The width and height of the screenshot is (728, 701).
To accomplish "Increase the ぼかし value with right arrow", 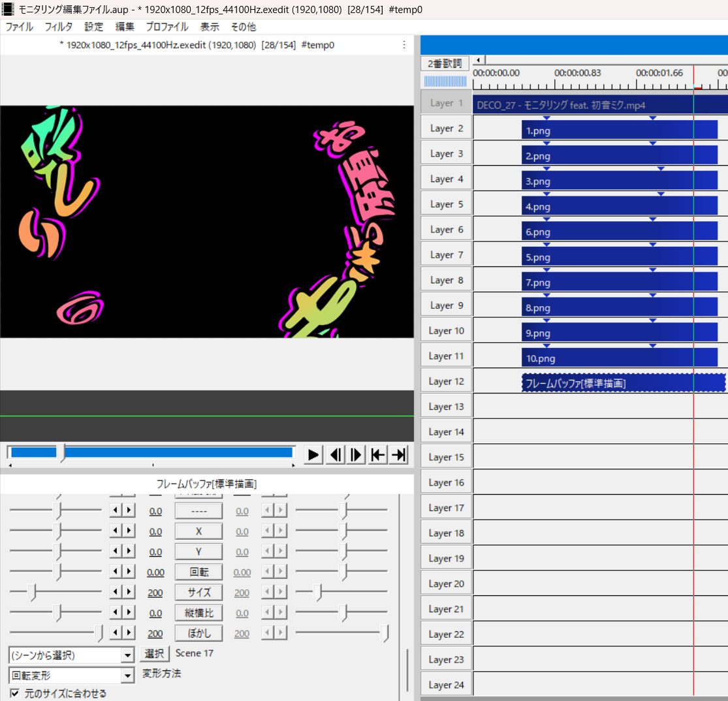I will pyautogui.click(x=129, y=632).
